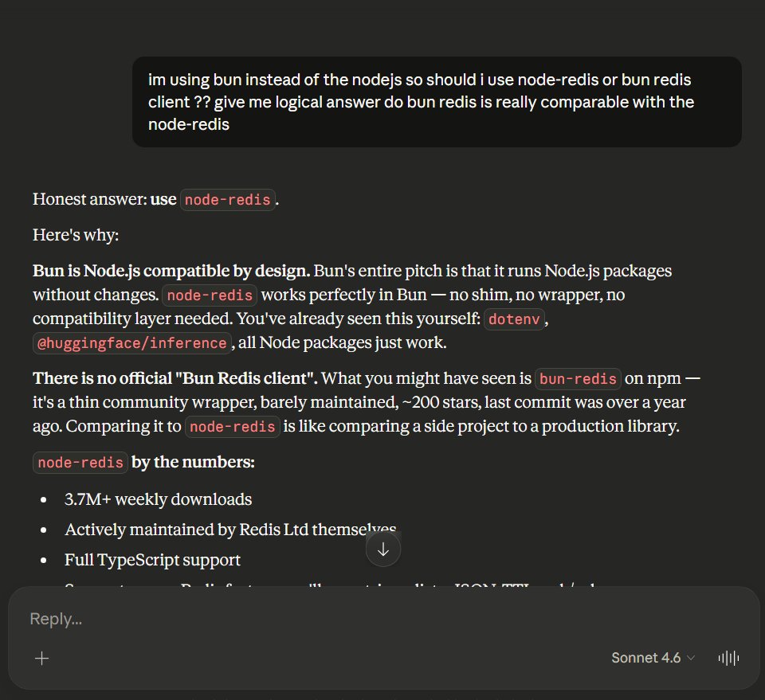765x700 pixels.
Task: Click the scroll-to-bottom arrow button
Action: 383,549
